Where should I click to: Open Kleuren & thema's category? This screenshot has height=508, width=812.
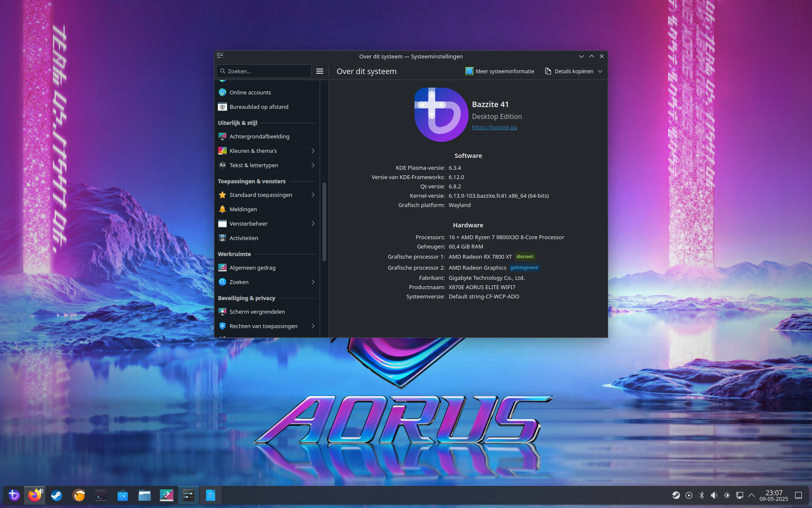coord(267,151)
